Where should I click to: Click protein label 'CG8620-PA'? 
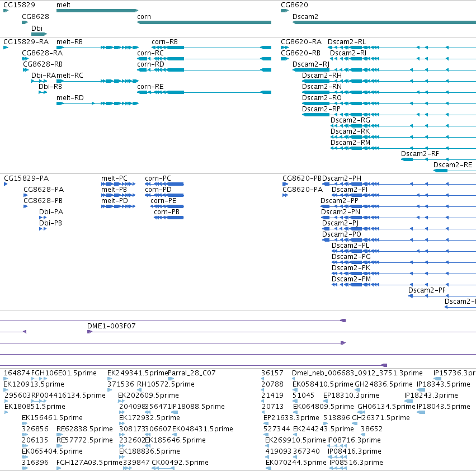pyautogui.click(x=303, y=190)
